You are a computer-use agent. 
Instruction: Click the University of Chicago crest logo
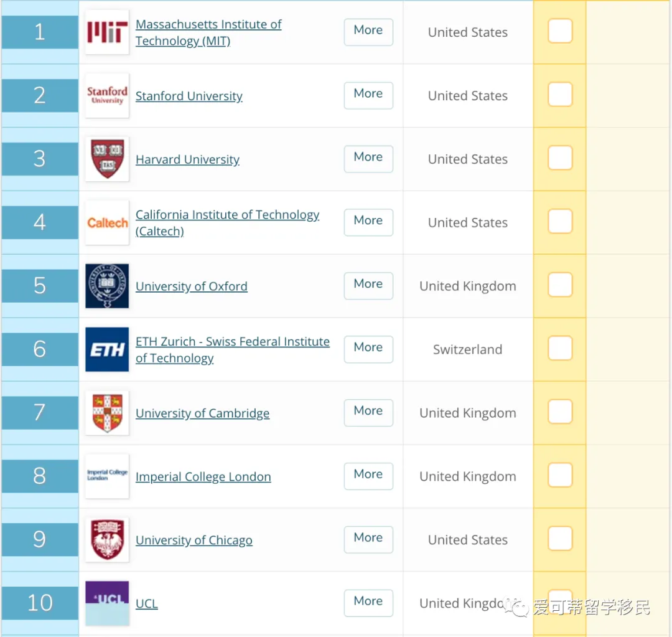pos(107,540)
